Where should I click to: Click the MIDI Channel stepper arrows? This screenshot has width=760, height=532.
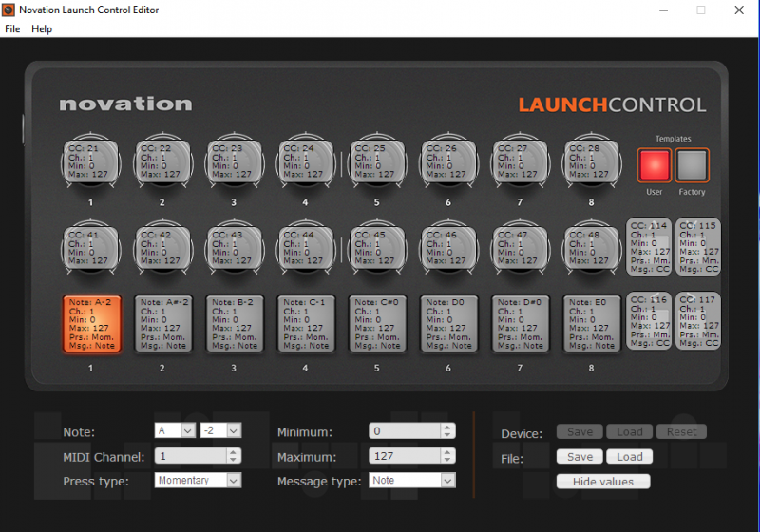233,455
